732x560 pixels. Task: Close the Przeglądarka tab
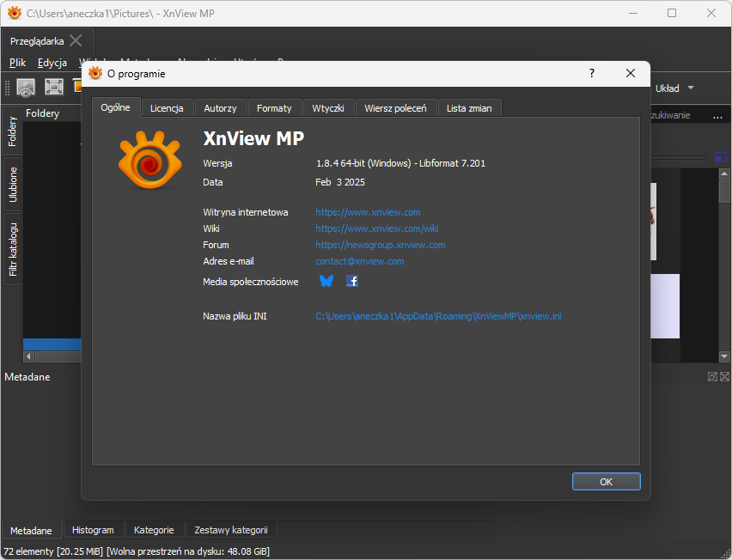tap(76, 40)
